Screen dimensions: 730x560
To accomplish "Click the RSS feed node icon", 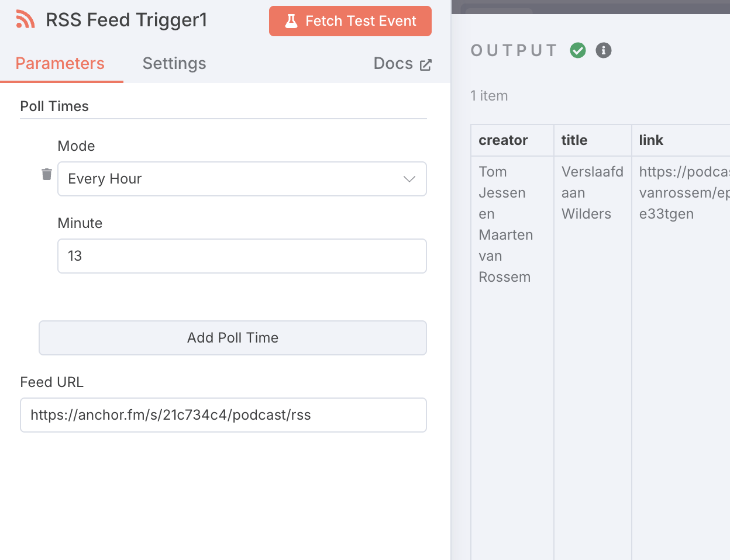I will [25, 20].
